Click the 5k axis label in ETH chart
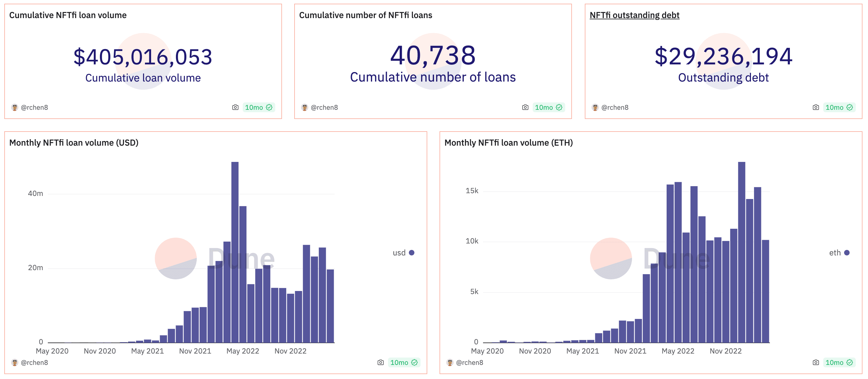 [x=474, y=291]
